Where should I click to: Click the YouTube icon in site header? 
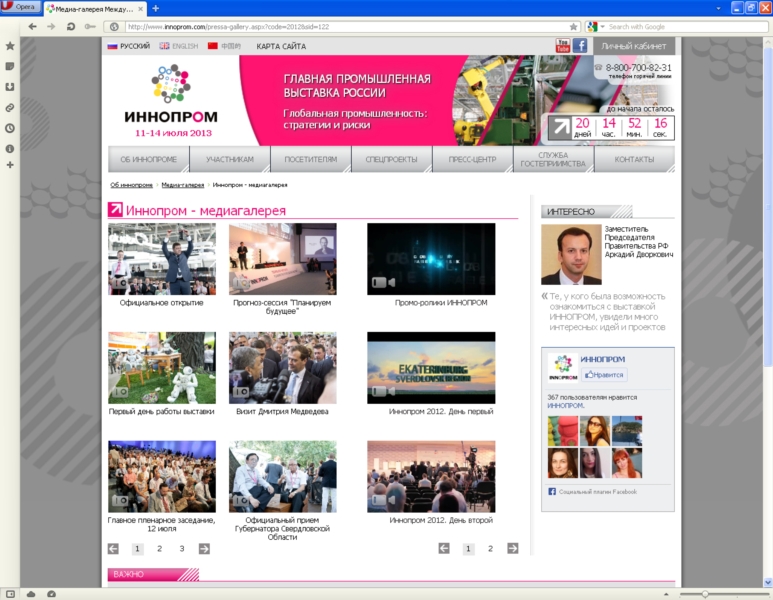coord(563,46)
